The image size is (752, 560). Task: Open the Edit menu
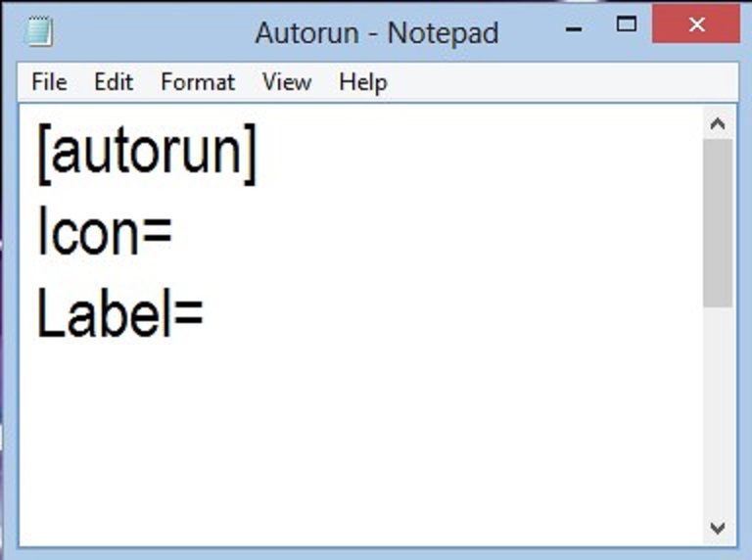click(x=114, y=82)
